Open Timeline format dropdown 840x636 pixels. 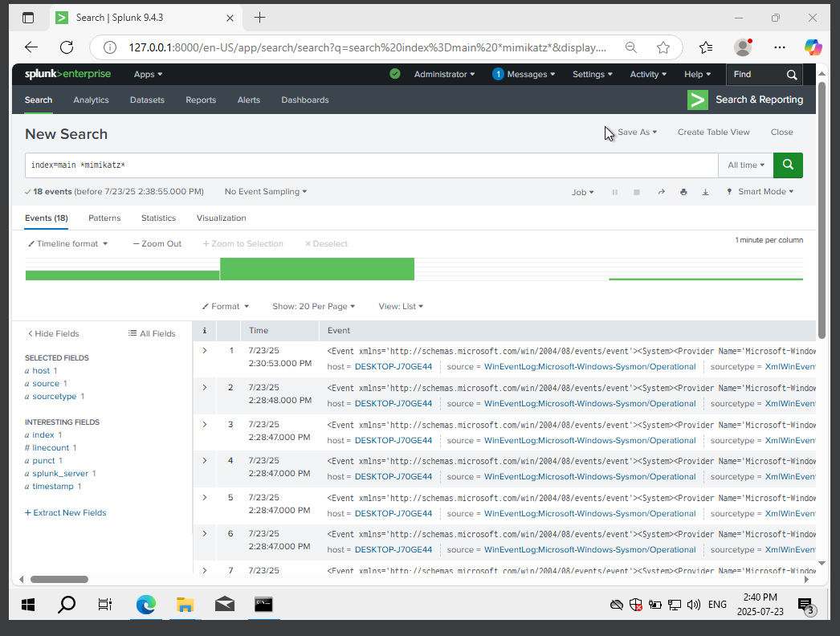pos(68,244)
